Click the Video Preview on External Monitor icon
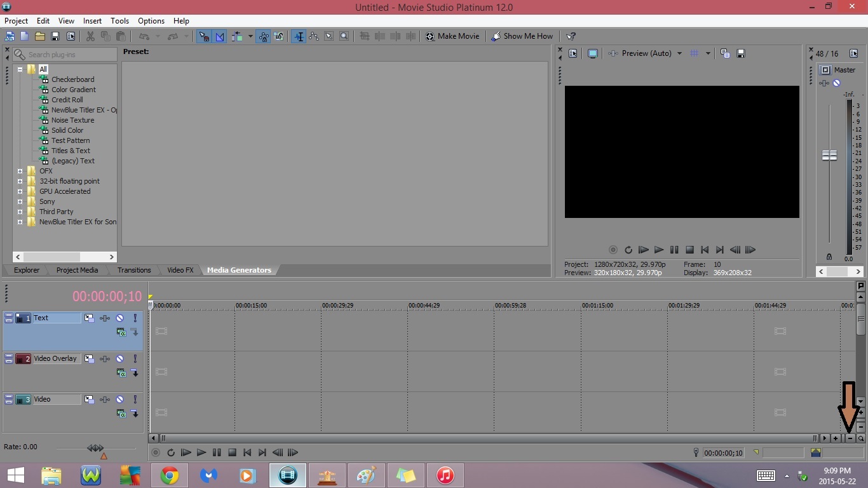This screenshot has width=868, height=488. click(x=592, y=53)
